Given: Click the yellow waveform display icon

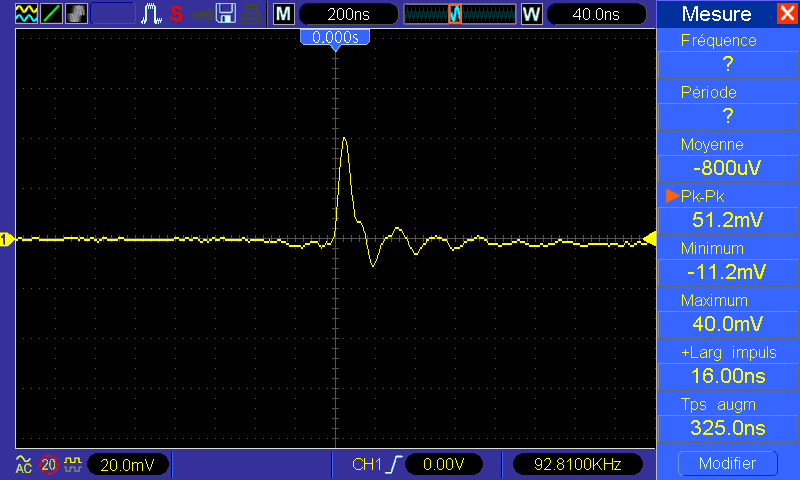Looking at the screenshot, I should 25,14.
